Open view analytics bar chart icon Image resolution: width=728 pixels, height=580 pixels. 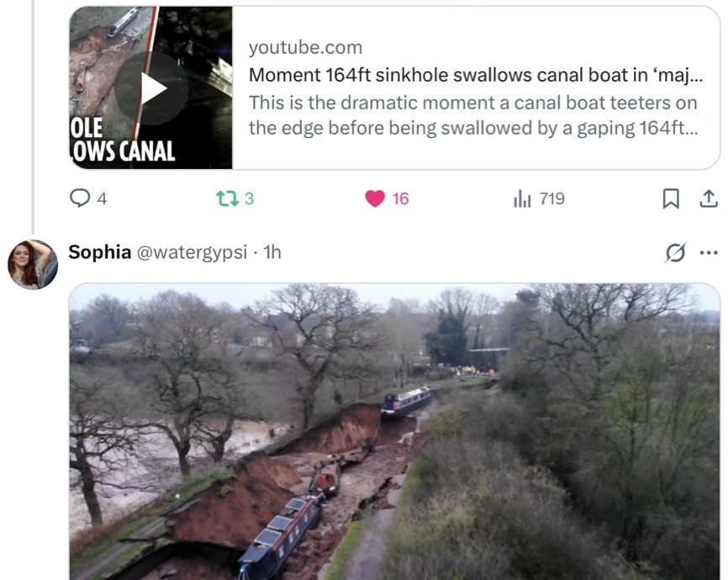(x=523, y=198)
